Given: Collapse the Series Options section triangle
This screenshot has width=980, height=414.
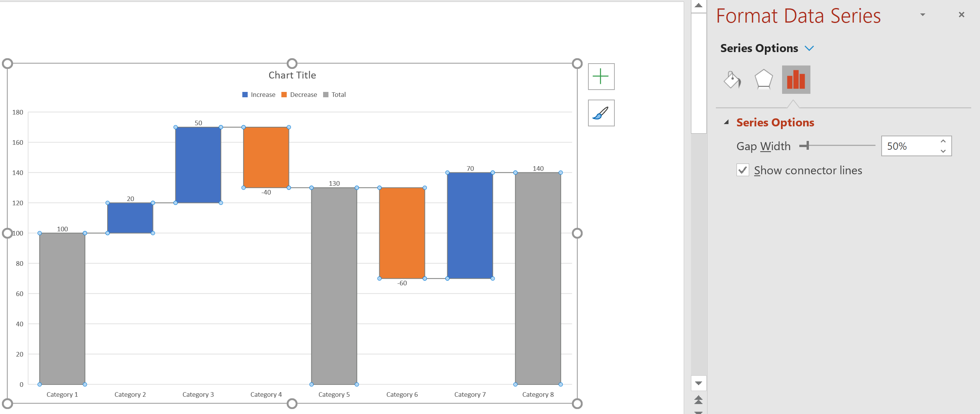Looking at the screenshot, I should click(x=726, y=122).
